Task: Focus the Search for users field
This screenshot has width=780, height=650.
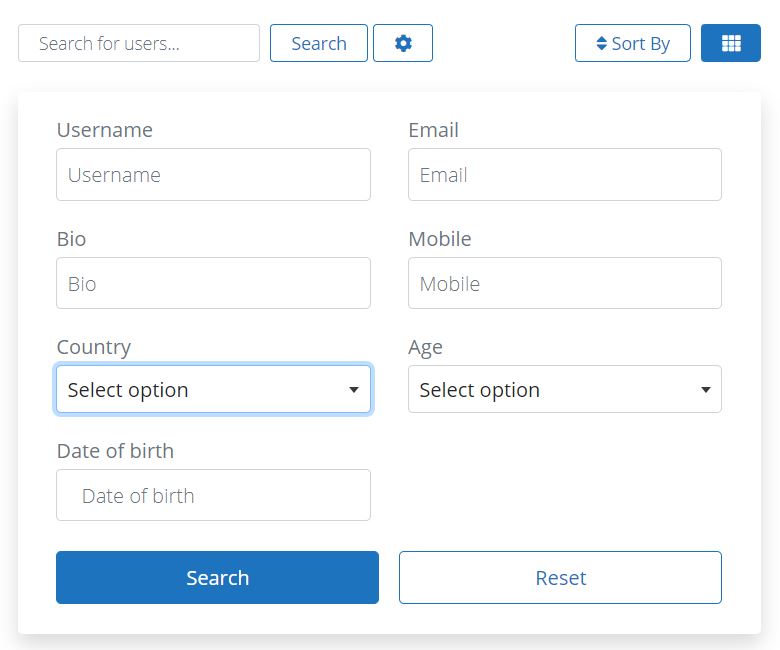Action: (139, 43)
